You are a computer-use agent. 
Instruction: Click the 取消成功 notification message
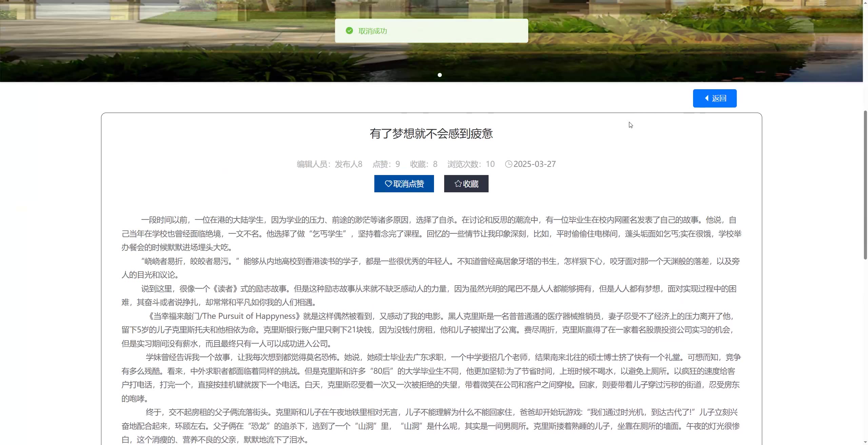click(x=373, y=31)
